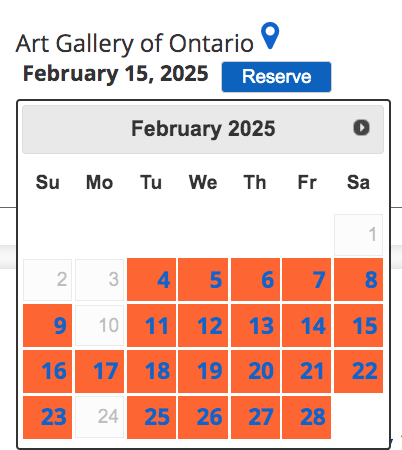Choose February 23 date cell
The image size is (402, 450).
tap(47, 417)
